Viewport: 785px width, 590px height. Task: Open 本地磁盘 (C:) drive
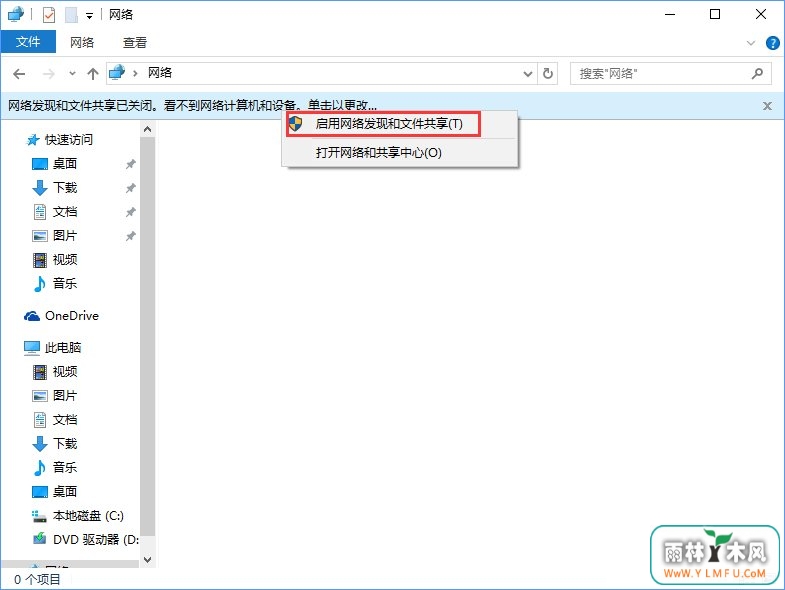point(88,515)
